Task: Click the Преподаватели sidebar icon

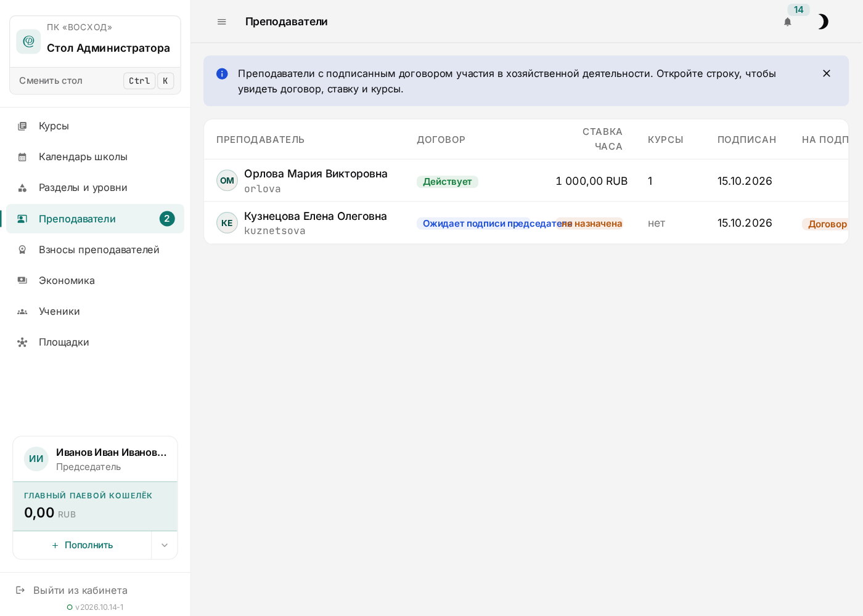Action: coord(22,219)
